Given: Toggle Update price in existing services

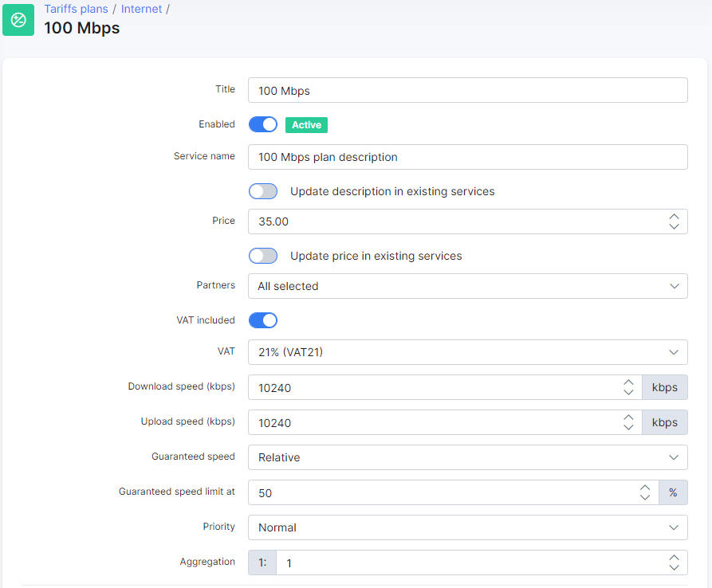Looking at the screenshot, I should [263, 256].
